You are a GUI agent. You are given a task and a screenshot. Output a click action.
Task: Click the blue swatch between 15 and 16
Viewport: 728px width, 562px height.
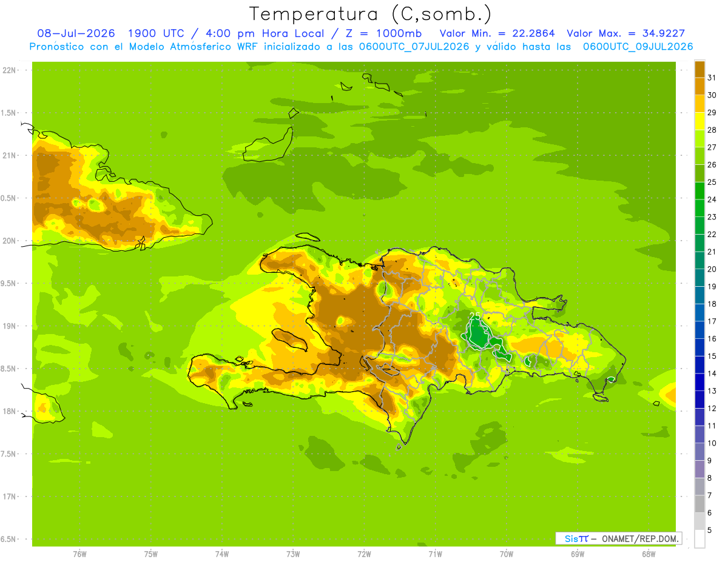point(699,347)
